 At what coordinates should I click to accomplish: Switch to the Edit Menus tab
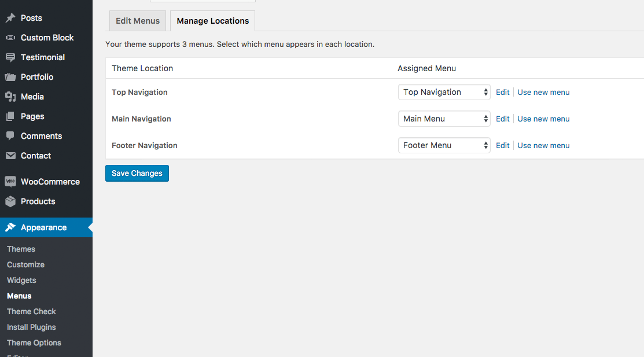(x=138, y=21)
